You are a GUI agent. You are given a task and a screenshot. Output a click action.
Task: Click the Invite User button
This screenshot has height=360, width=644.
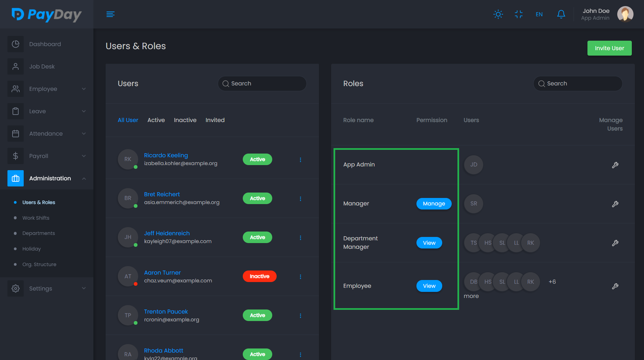click(x=609, y=48)
